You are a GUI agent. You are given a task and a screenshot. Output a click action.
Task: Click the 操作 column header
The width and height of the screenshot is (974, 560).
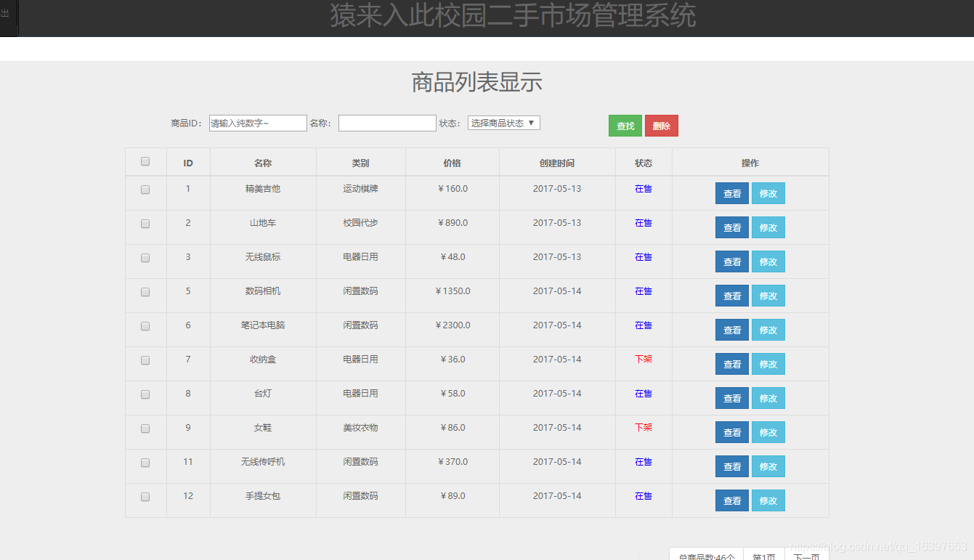tap(750, 163)
